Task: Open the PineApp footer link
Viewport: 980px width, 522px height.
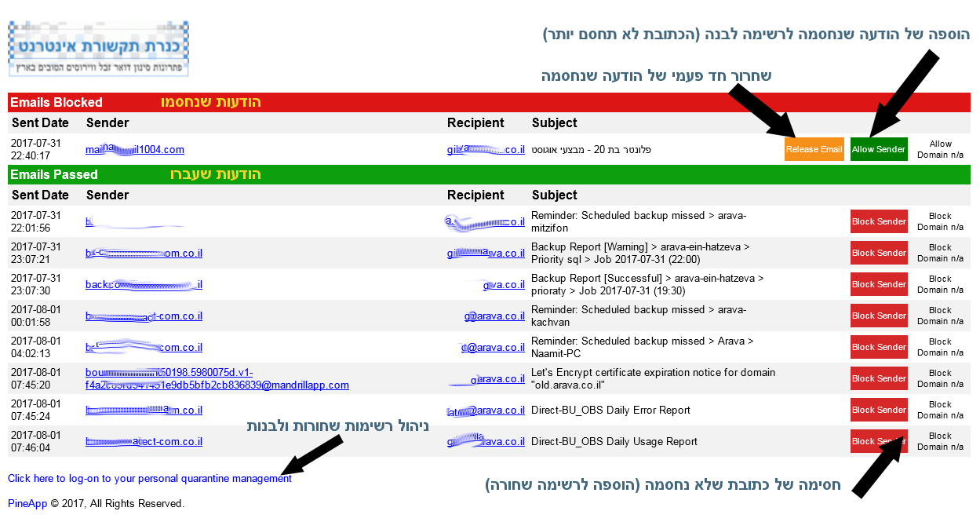Action: click(27, 503)
